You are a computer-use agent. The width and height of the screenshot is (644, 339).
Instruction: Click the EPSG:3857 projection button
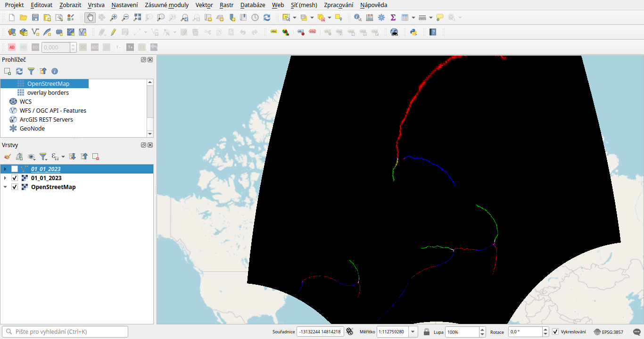(609, 331)
